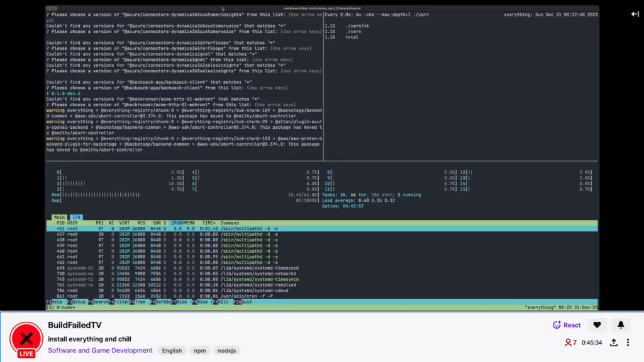Open F2 Setup in htop footer
The image size is (644, 362).
click(x=77, y=302)
